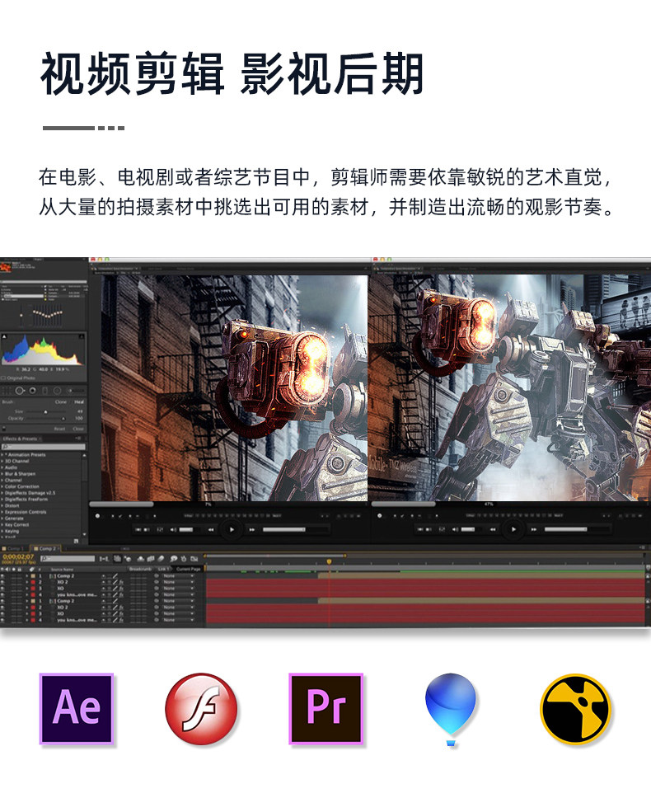Select the Effects & Presets panel tab
Screen dimensions: 651x812
tap(21, 439)
